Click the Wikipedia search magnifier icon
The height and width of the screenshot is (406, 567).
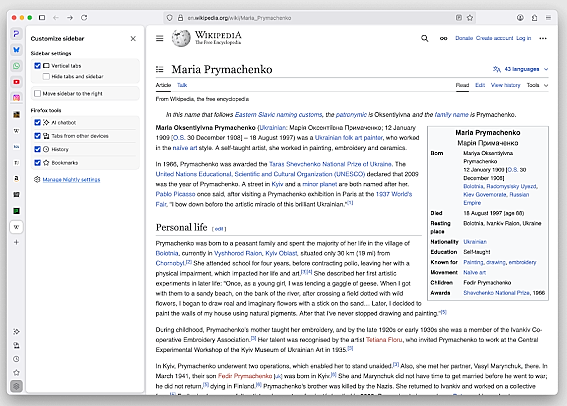pyautogui.click(x=425, y=38)
